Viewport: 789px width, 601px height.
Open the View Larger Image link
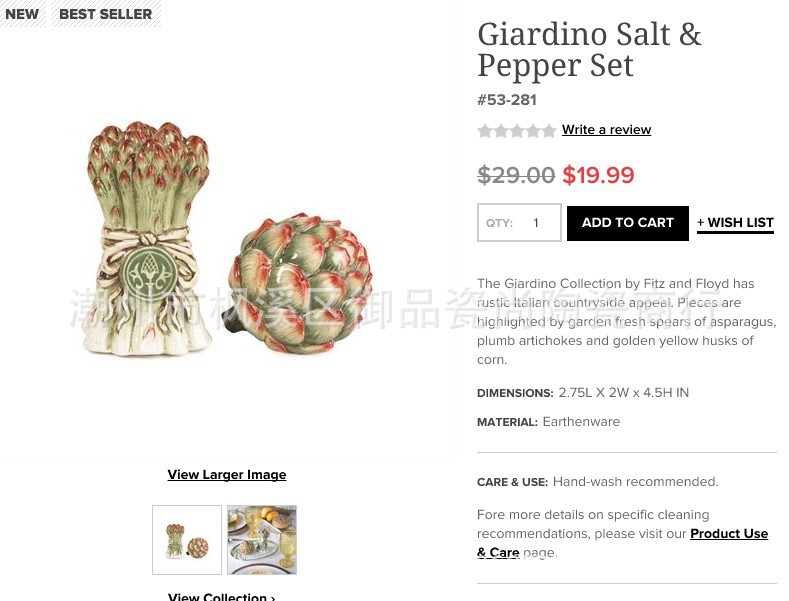point(227,475)
